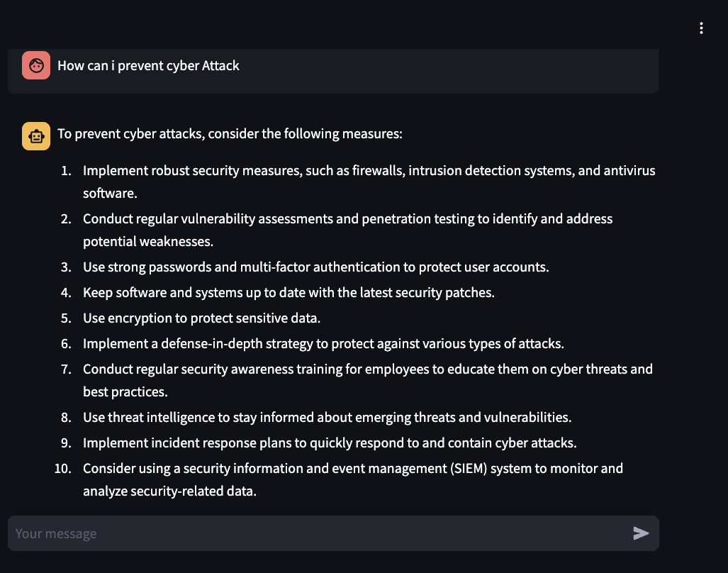Screen dimensions: 728x573
Task: Open the three-dot options menu
Action: click(701, 28)
